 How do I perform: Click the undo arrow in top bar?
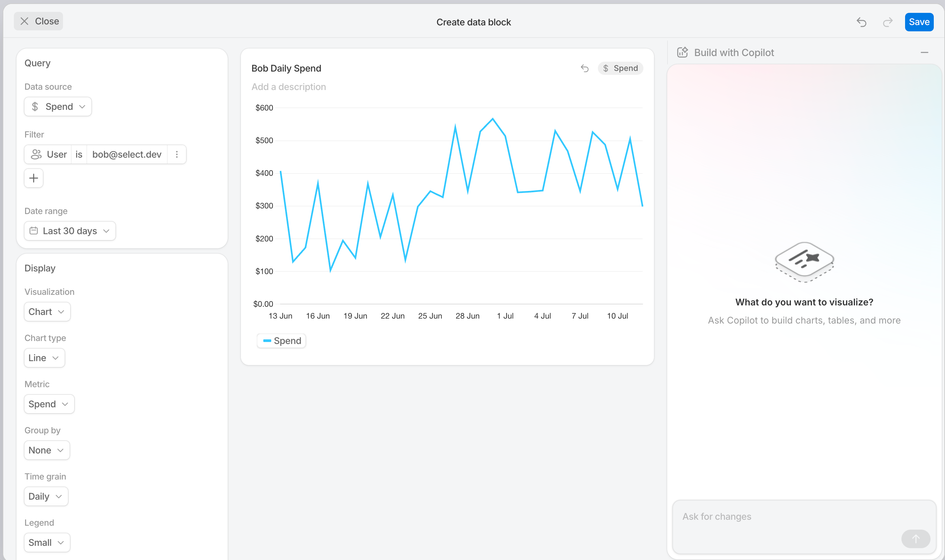click(862, 22)
